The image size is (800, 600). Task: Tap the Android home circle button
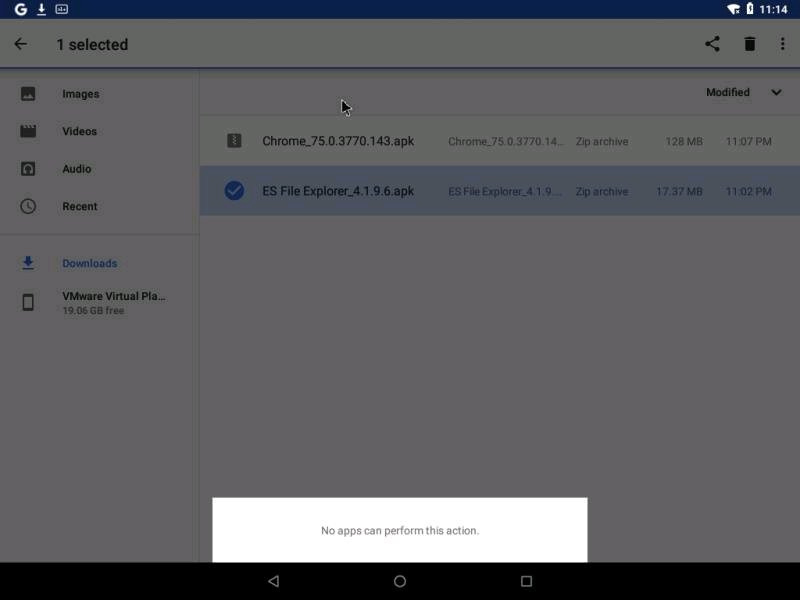click(x=400, y=581)
